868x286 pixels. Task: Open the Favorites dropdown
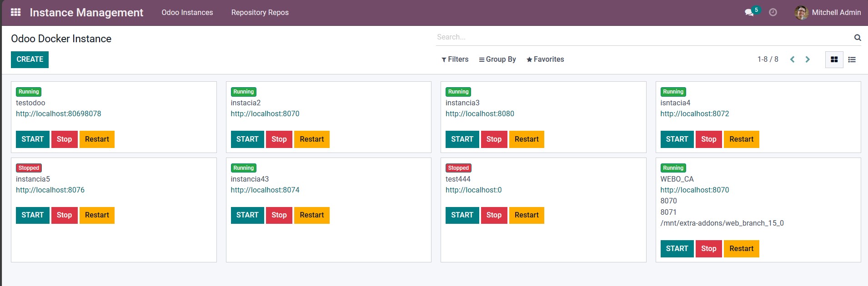(545, 59)
